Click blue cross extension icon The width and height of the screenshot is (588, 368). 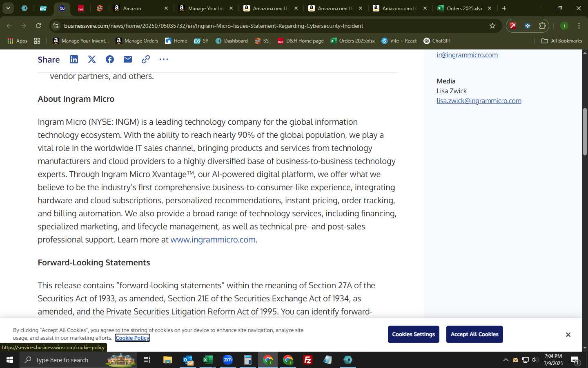[x=528, y=26]
